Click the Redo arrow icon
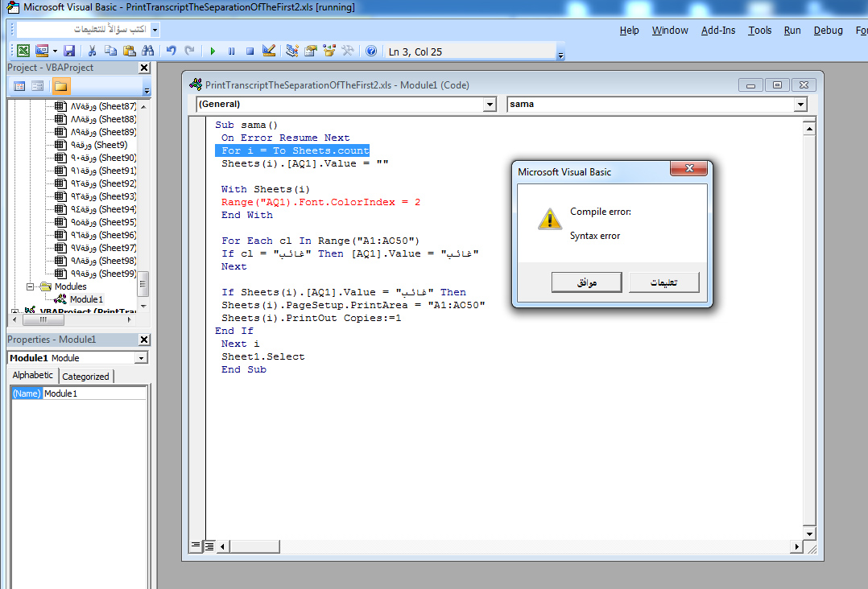Image resolution: width=868 pixels, height=589 pixels. tap(190, 51)
